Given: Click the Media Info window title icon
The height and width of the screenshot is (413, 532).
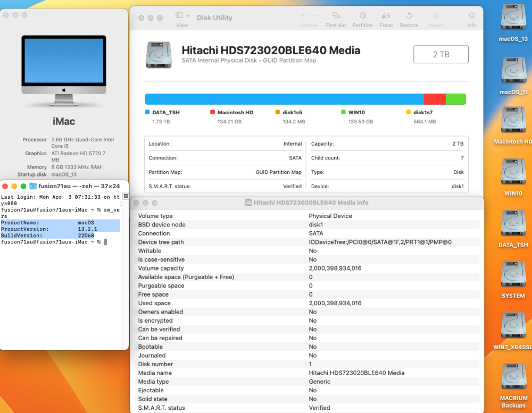Looking at the screenshot, I should point(248,203).
